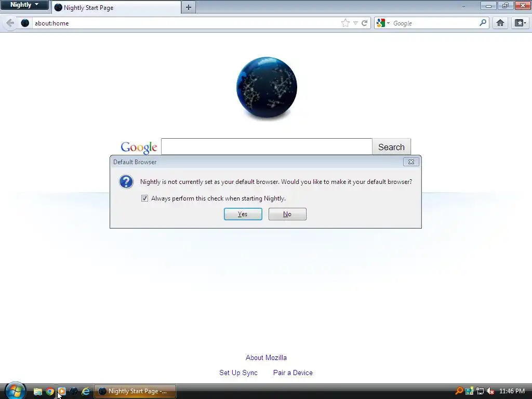The image size is (532, 399).
Task: Open the Pair a Device link
Action: (x=293, y=373)
